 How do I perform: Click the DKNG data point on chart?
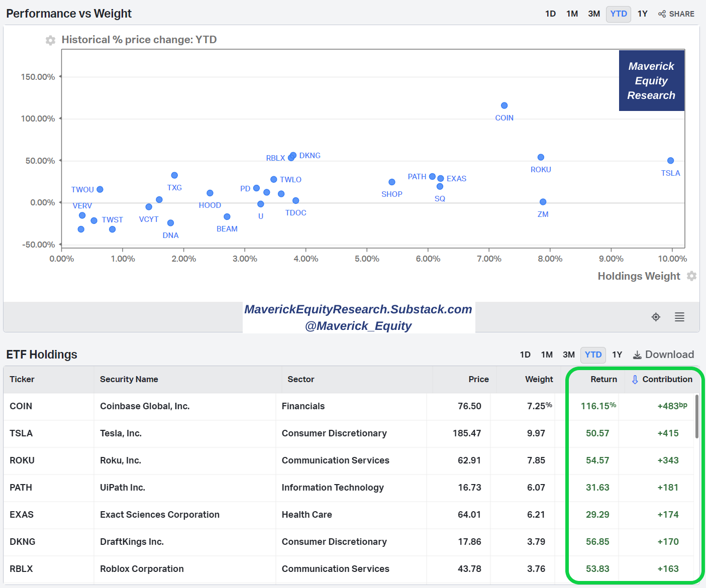pyautogui.click(x=293, y=155)
